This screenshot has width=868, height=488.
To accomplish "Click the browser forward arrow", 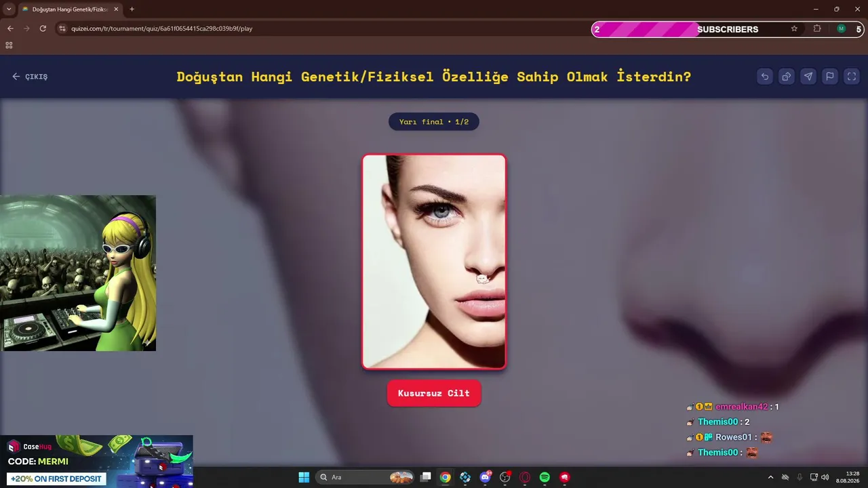I will (26, 28).
